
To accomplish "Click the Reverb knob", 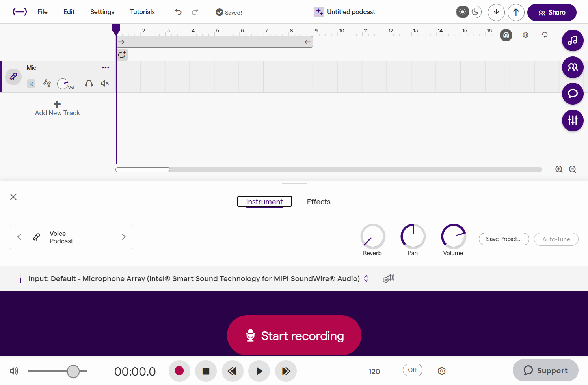I will [x=373, y=236].
